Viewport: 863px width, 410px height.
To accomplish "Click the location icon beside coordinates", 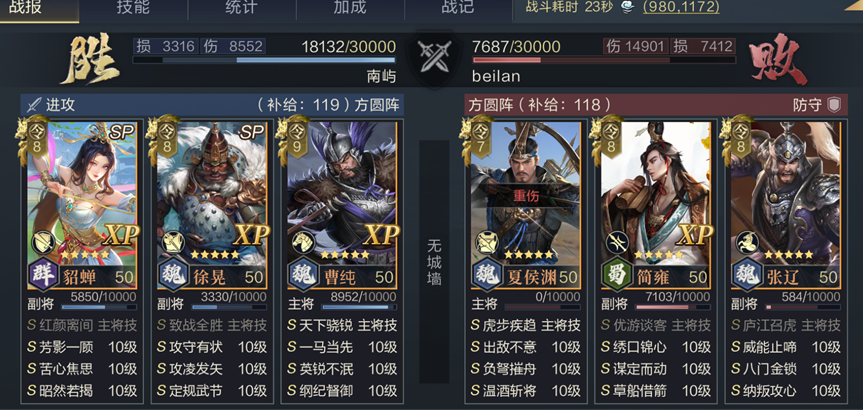I will [628, 7].
